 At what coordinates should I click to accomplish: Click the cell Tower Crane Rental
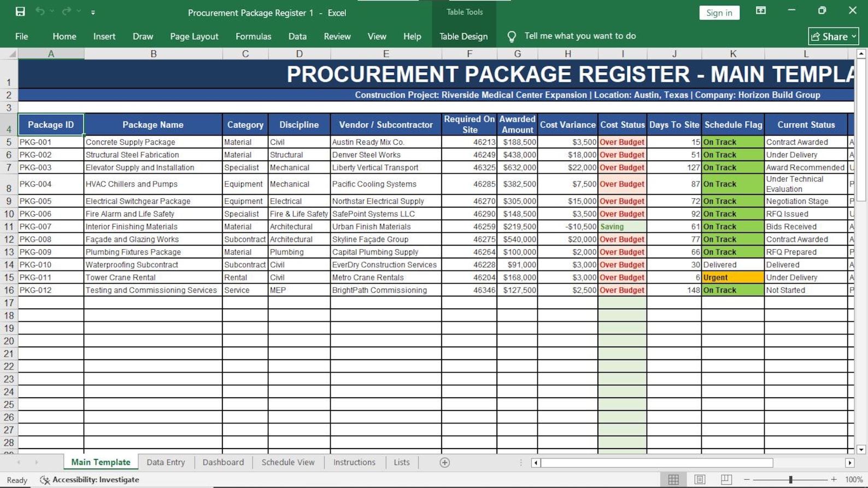[153, 277]
